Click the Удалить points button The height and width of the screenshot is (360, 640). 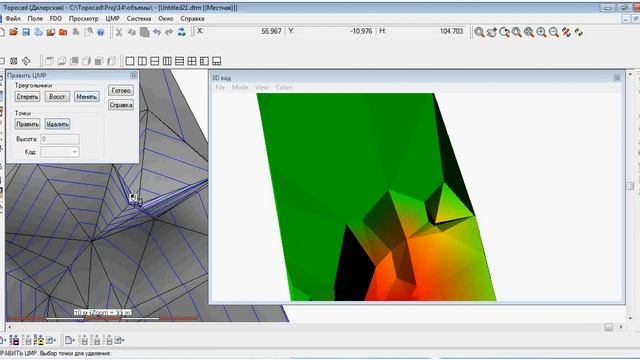coord(57,124)
